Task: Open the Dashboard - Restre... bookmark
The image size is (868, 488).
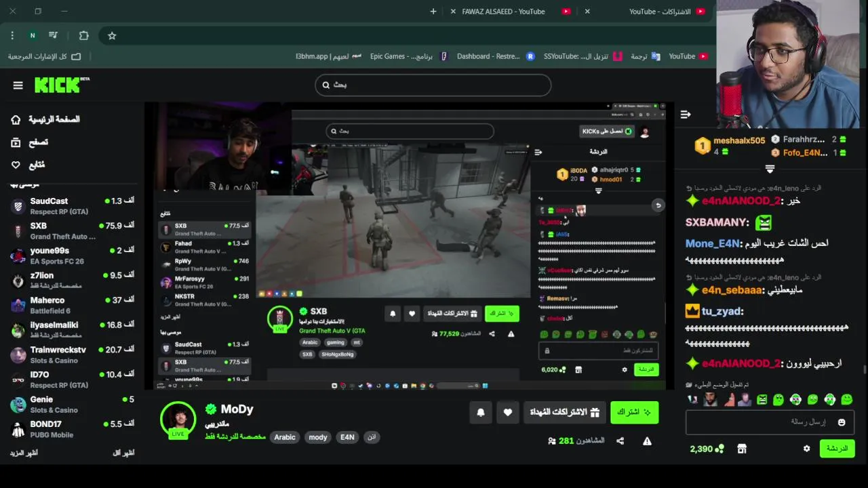Action: coord(495,56)
